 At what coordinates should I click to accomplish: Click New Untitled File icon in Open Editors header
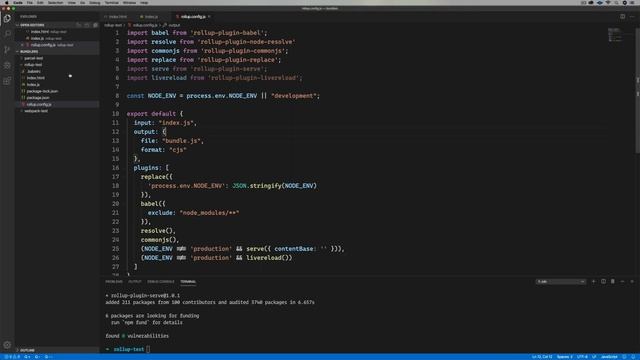79,25
